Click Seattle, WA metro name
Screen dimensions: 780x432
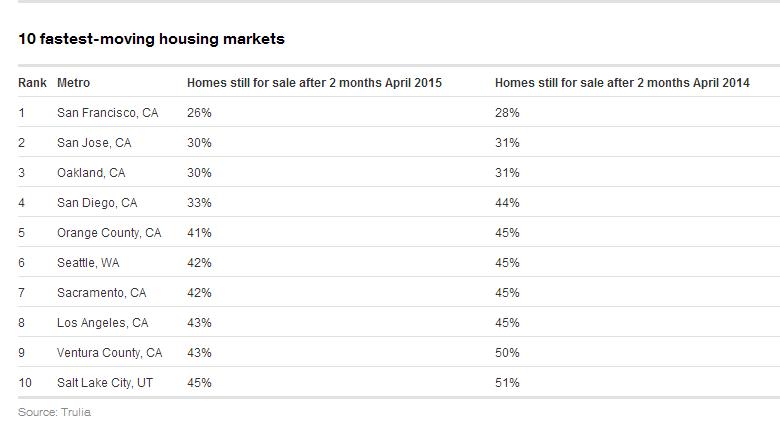88,263
